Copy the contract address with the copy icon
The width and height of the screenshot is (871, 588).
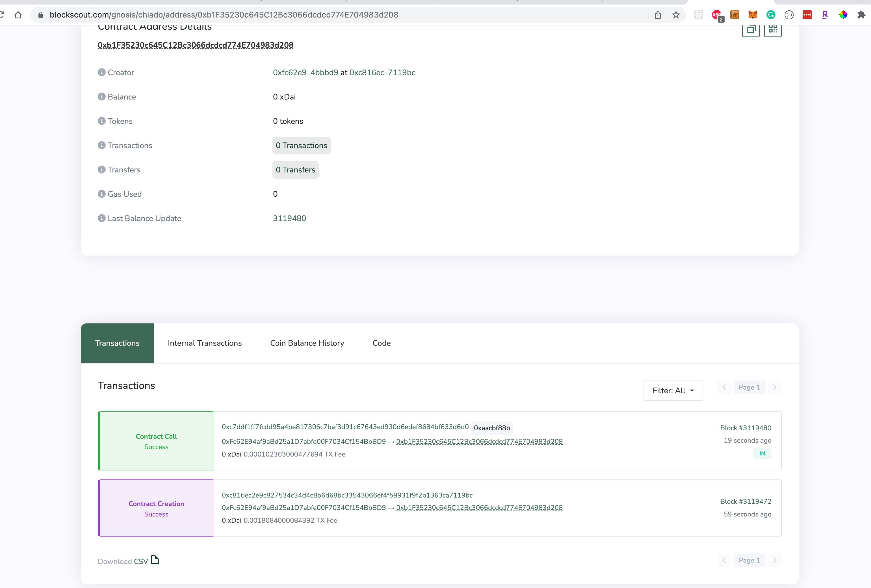[x=751, y=30]
